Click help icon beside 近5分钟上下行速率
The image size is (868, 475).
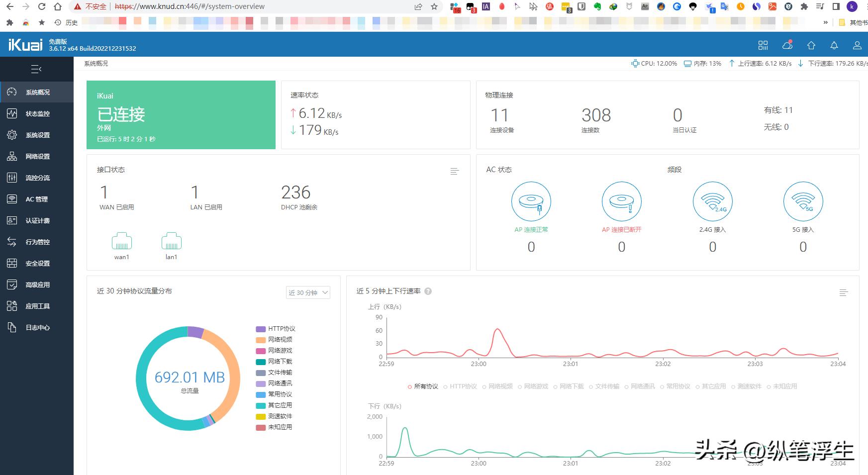click(x=428, y=291)
